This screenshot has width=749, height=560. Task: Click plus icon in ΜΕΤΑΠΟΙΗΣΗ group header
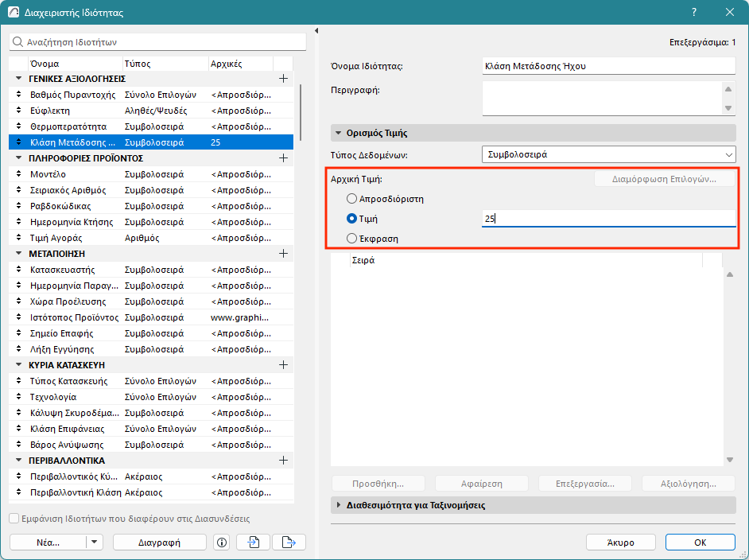(283, 254)
